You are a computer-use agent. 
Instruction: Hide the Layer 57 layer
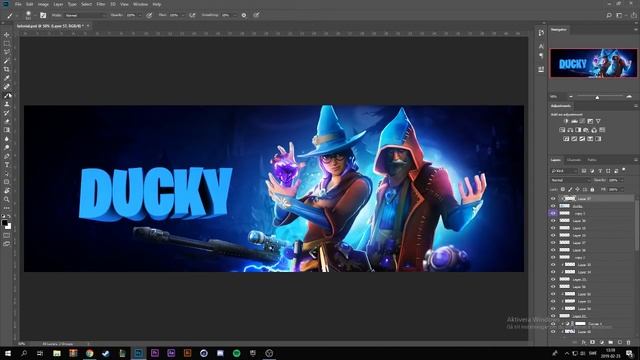[553, 198]
